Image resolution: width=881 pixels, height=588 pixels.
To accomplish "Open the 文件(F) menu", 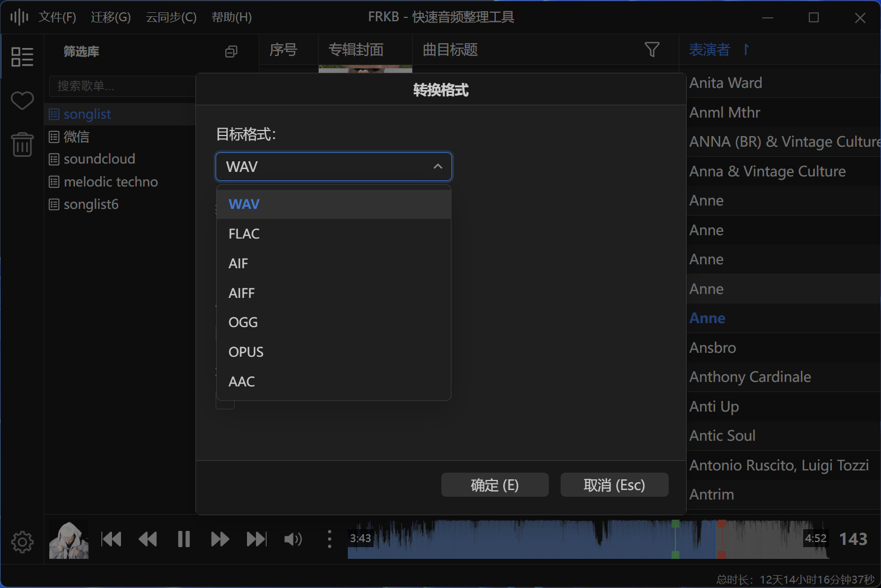I will 57,17.
